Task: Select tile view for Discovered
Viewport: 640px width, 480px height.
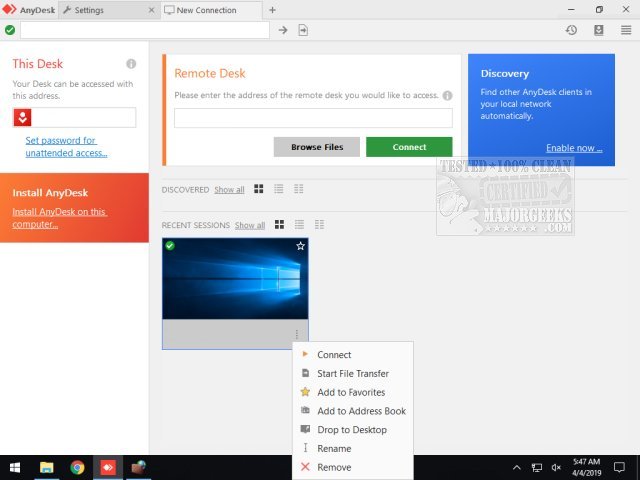Action: click(x=259, y=189)
